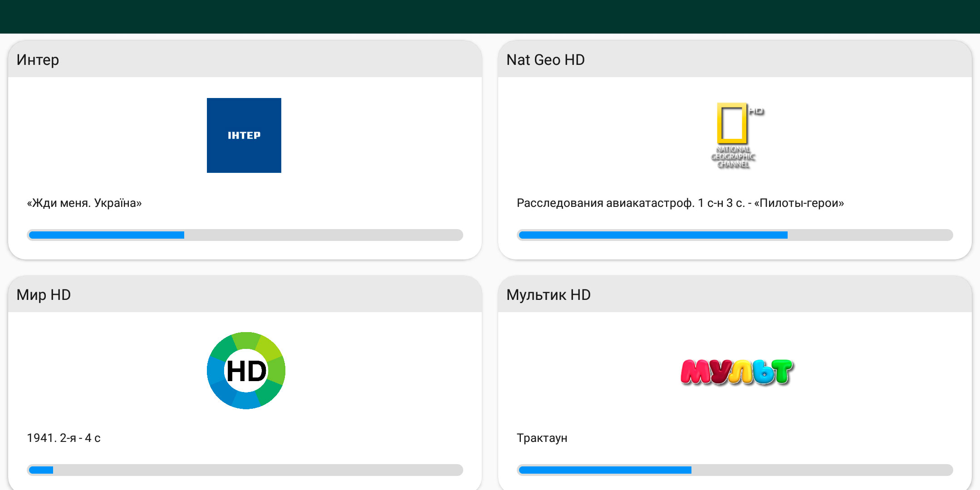This screenshot has width=980, height=490.
Task: Select the Мир HD channel title
Action: click(44, 295)
